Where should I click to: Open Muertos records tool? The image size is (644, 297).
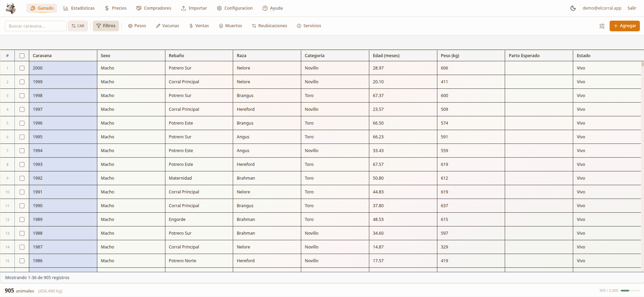tap(230, 26)
